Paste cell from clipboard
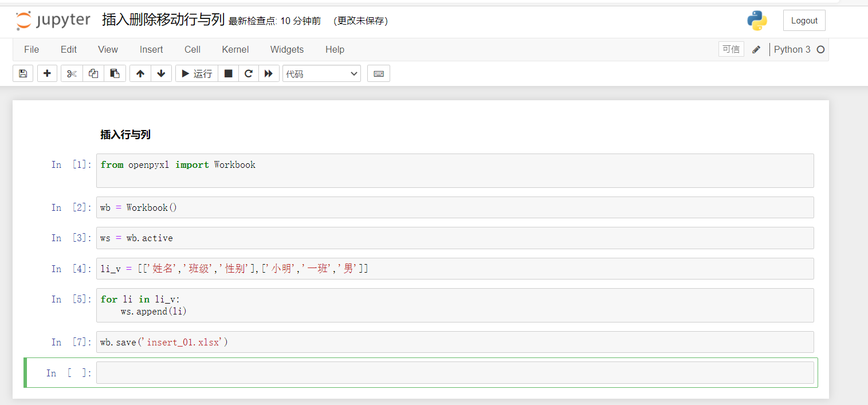The width and height of the screenshot is (868, 405). pyautogui.click(x=115, y=73)
